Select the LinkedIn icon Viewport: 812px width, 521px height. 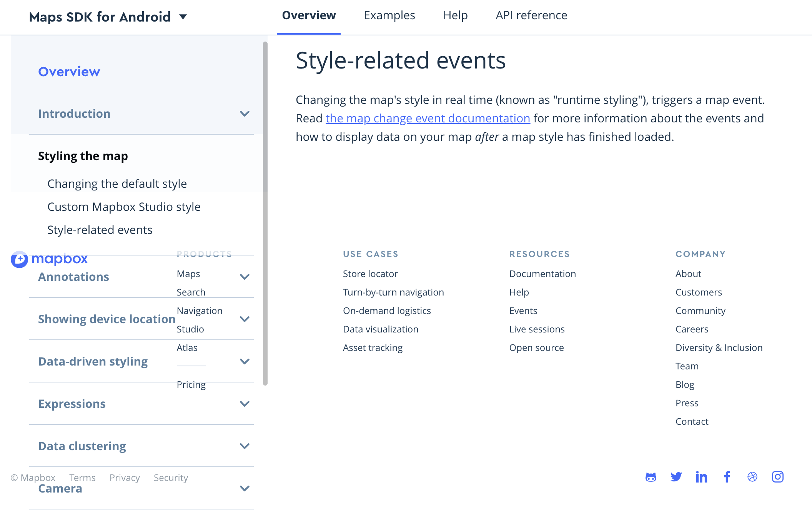pyautogui.click(x=701, y=477)
